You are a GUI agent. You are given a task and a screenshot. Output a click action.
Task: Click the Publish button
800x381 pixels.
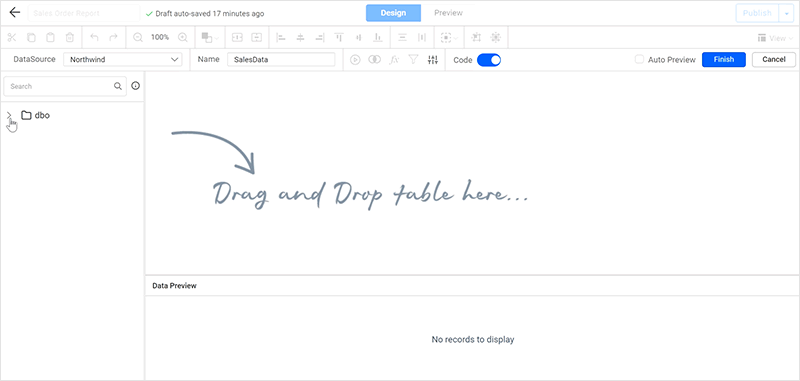[x=757, y=13]
